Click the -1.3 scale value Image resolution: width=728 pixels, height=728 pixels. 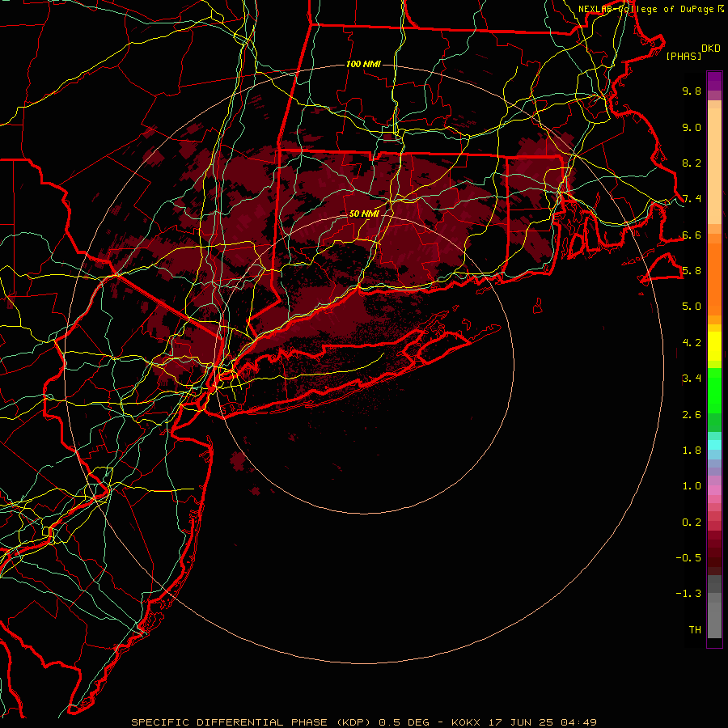[x=688, y=594]
